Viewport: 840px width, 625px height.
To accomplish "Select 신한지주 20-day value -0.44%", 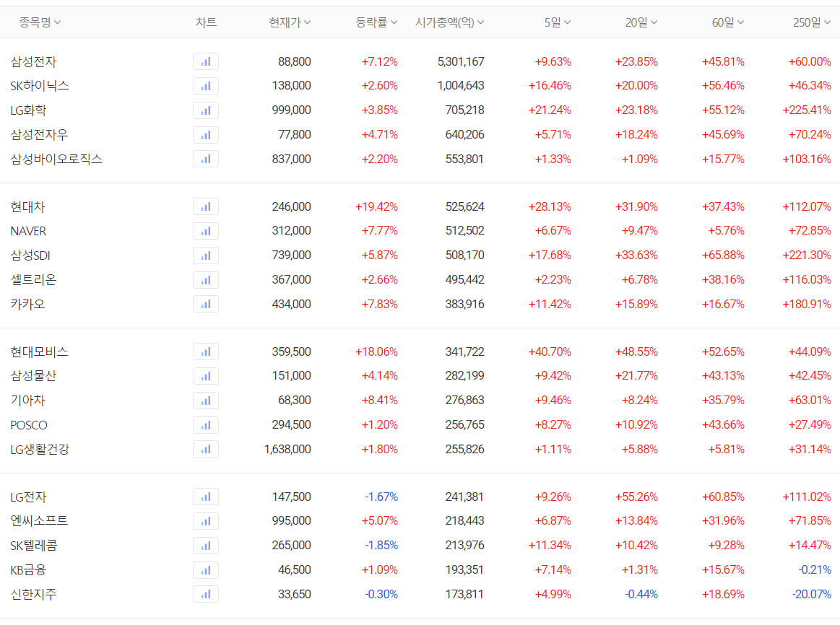I will pos(641,594).
